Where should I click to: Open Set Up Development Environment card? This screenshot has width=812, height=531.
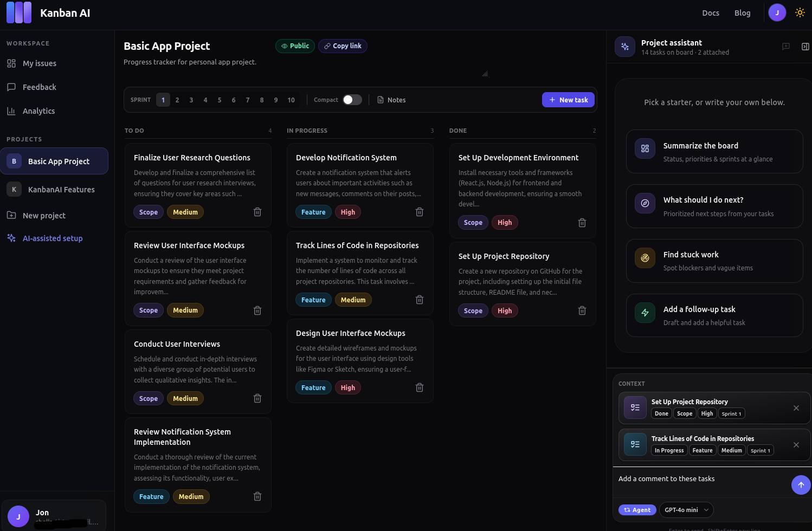[523, 190]
